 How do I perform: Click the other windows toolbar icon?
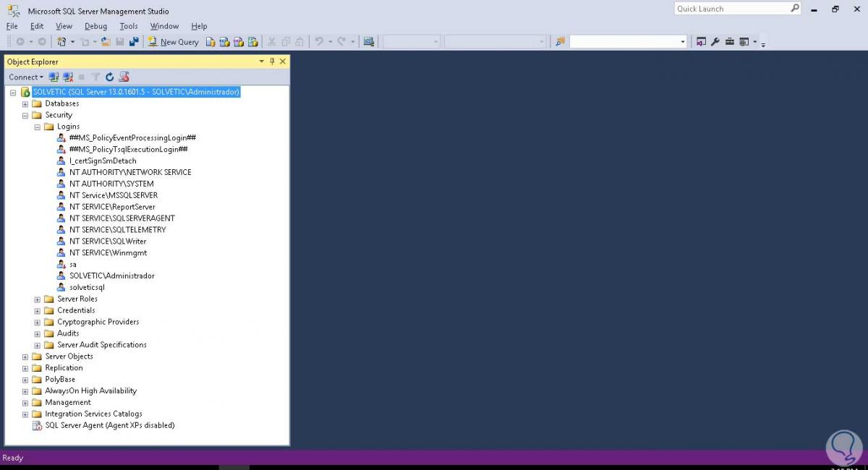[x=744, y=42]
